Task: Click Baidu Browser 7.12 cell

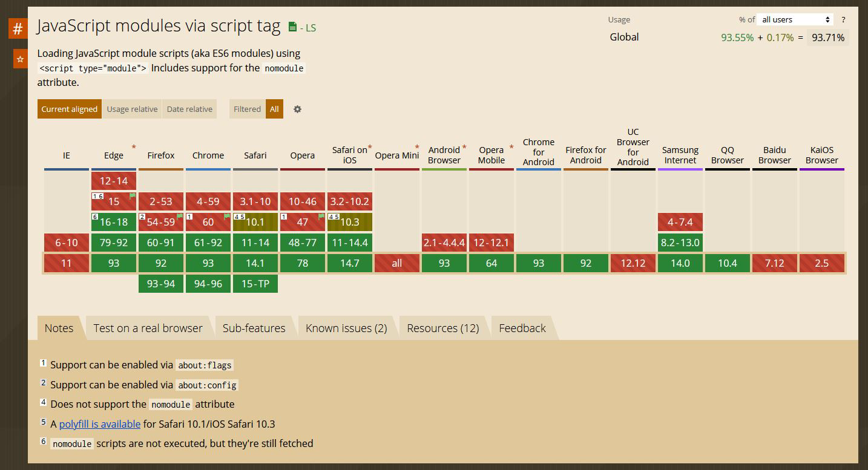Action: [775, 263]
